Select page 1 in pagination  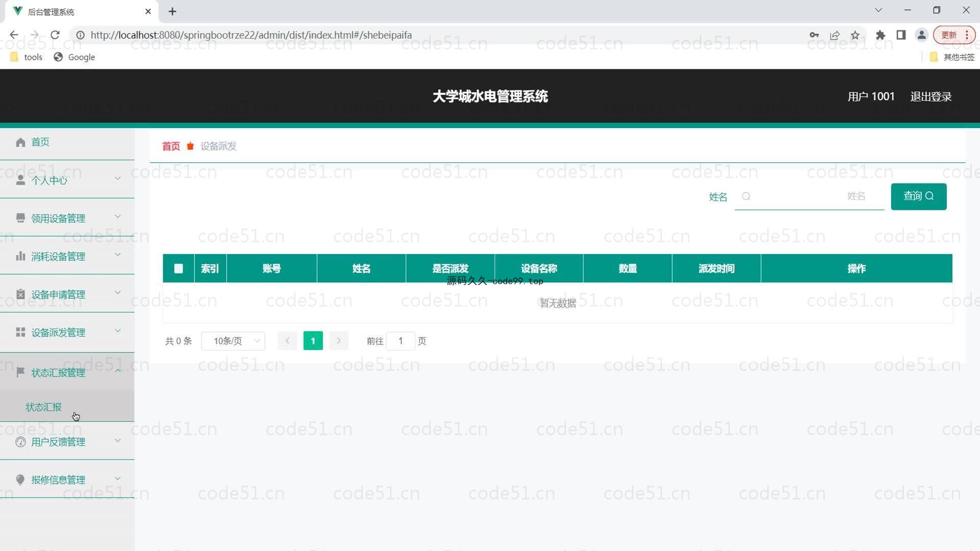coord(313,341)
